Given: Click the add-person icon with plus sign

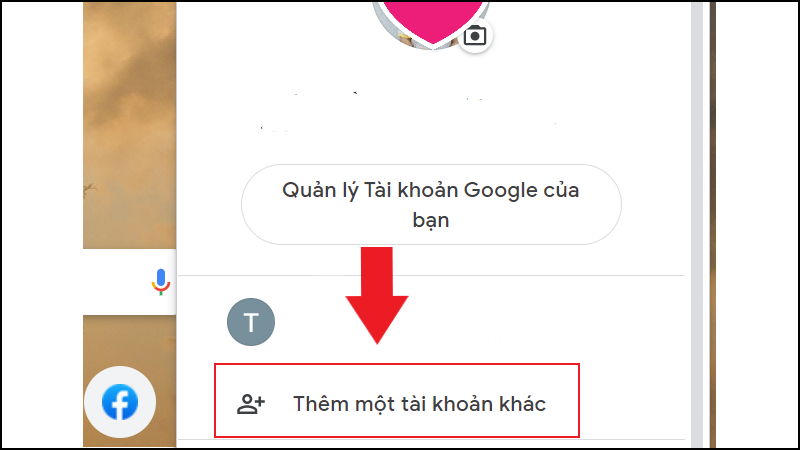Looking at the screenshot, I should pos(251,404).
